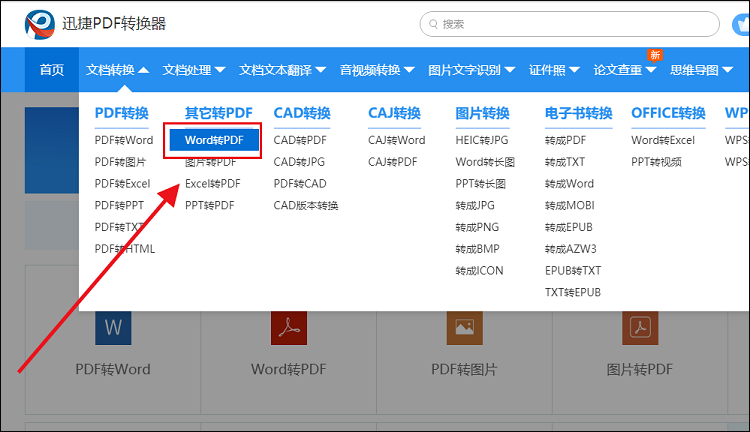Image resolution: width=750 pixels, height=432 pixels.
Task: Choose HEIC转JPG under 图片转换
Action: 483,140
